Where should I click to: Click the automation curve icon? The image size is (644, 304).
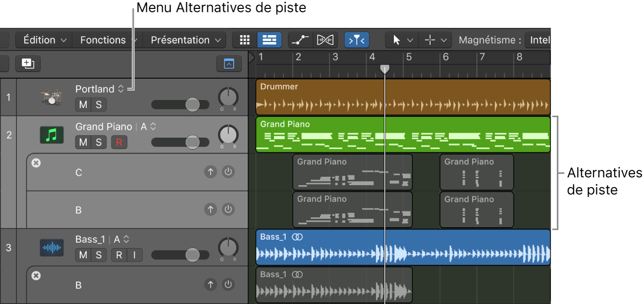tap(300, 40)
